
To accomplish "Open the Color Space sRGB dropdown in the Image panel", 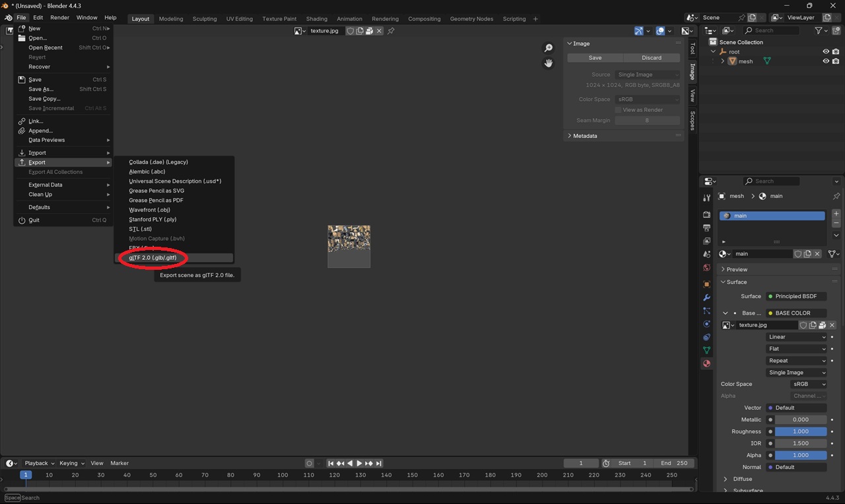I will [647, 100].
